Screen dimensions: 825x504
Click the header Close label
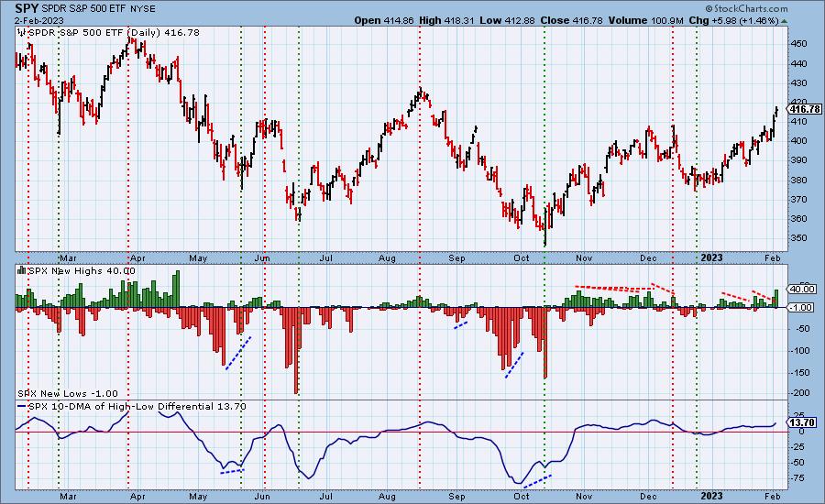pos(555,20)
